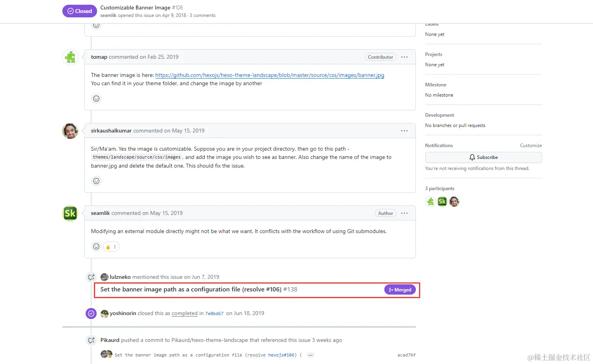Click the seamlik username in the comment header
Viewport: 593px width, 364px height.
(100, 213)
